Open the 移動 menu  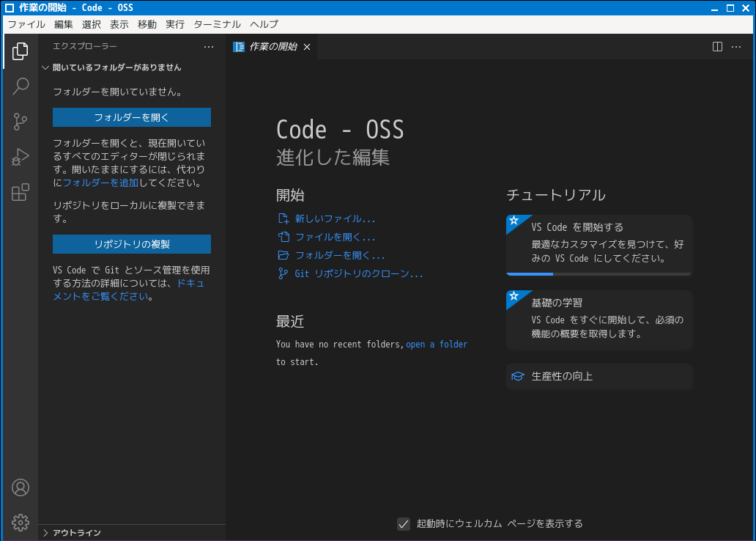click(x=147, y=25)
